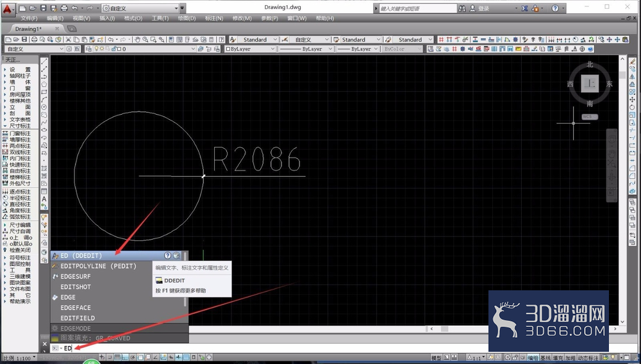Click the New file icon in quick access toolbar
The width and height of the screenshot is (641, 364).
coord(23,8)
